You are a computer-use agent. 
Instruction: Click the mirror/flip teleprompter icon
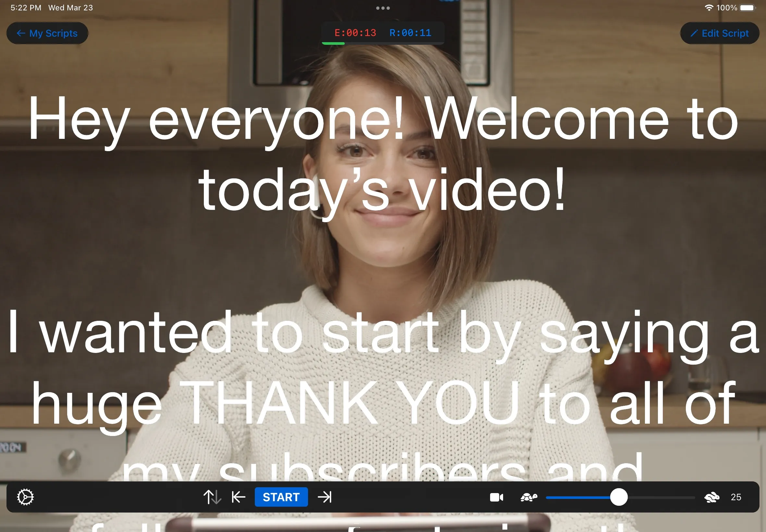pos(211,497)
